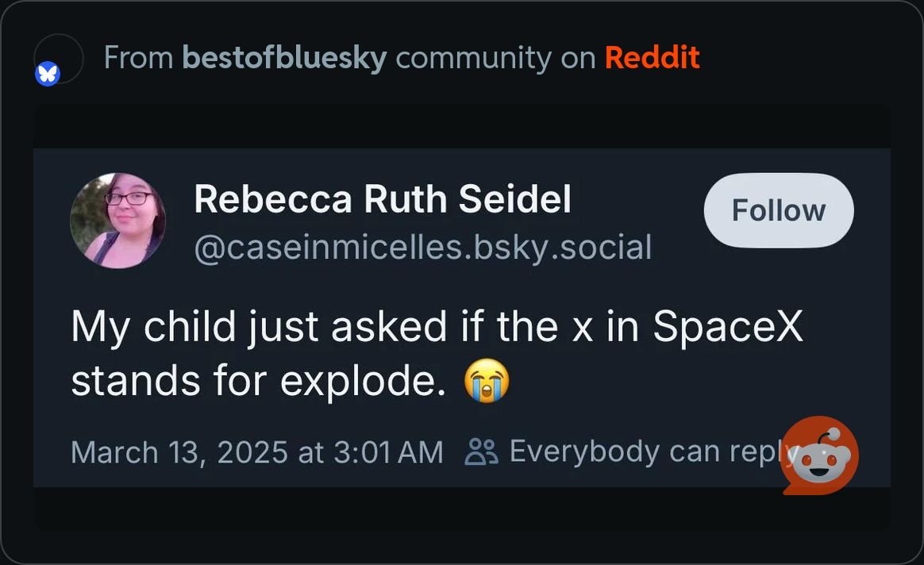Open Rebecca Ruth Seidel's profile photo
Viewport: 924px width, 565px height.
(117, 220)
